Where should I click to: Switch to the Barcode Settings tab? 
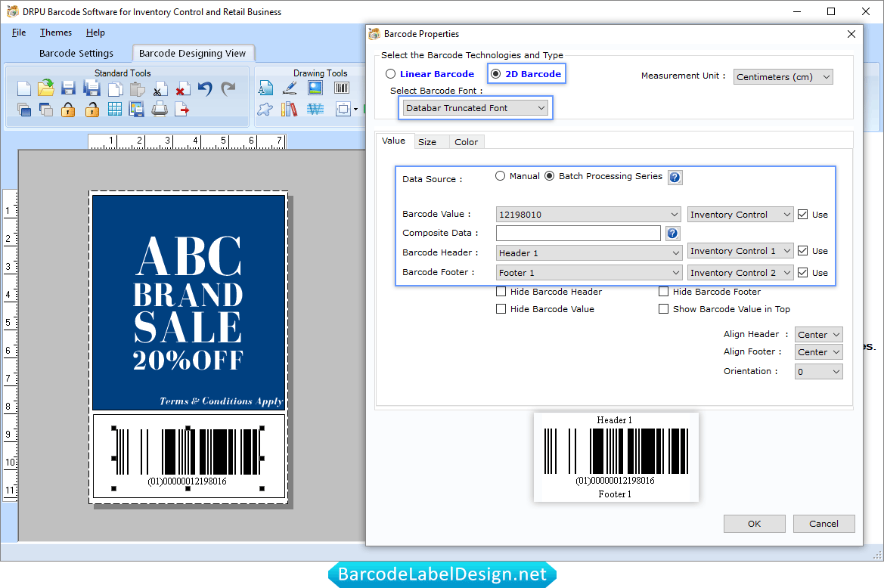[76, 53]
